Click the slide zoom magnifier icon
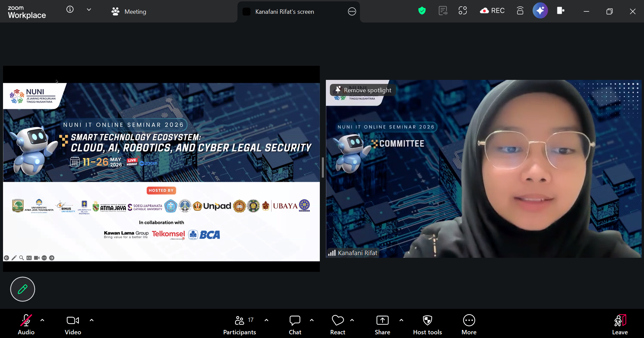This screenshot has width=644, height=338. [x=21, y=258]
